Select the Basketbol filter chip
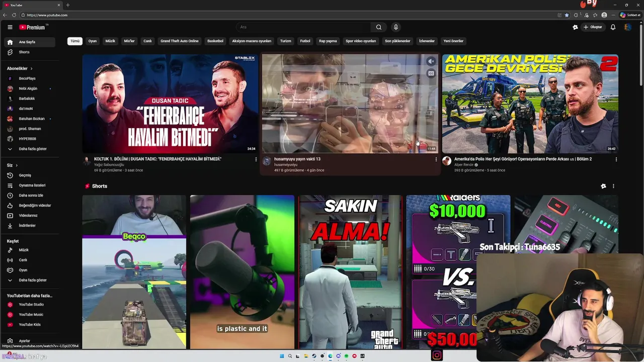Image resolution: width=644 pixels, height=362 pixels. (x=215, y=41)
